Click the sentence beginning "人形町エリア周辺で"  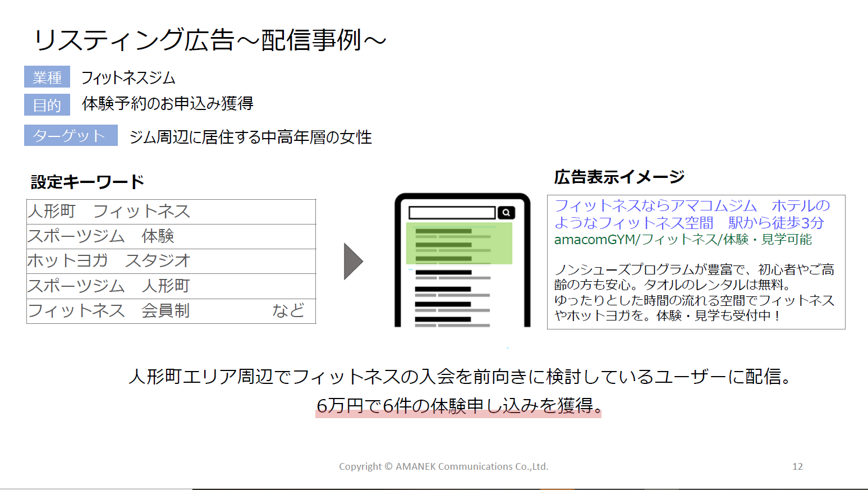[x=461, y=376]
